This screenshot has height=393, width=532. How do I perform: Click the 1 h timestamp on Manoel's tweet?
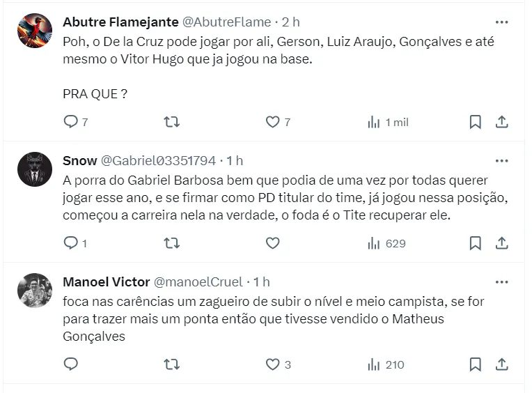coord(262,282)
